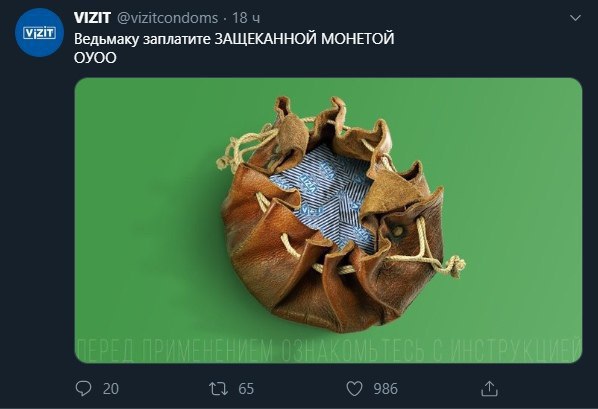This screenshot has width=598, height=409.
Task: Click the disclaimer text at the image bottom
Action: point(328,349)
